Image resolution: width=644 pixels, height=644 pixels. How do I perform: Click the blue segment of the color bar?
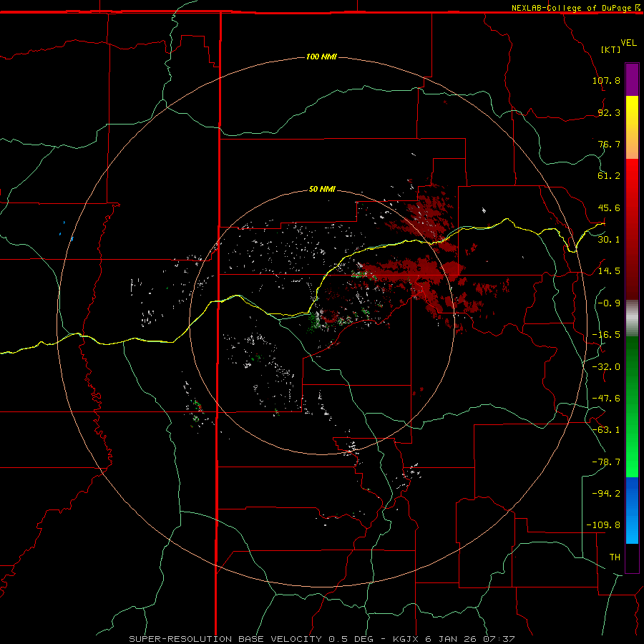632,510
